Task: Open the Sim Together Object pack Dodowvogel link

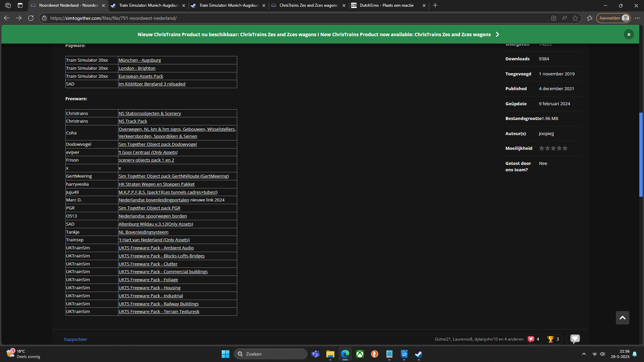Action: pyautogui.click(x=158, y=144)
